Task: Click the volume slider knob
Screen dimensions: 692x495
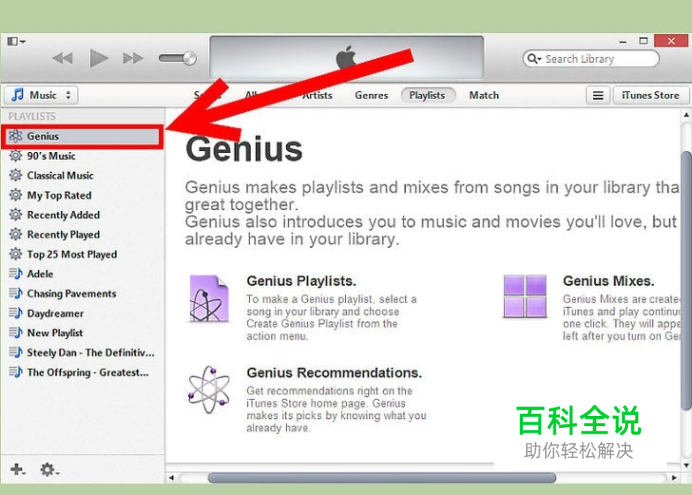Action: pos(190,58)
